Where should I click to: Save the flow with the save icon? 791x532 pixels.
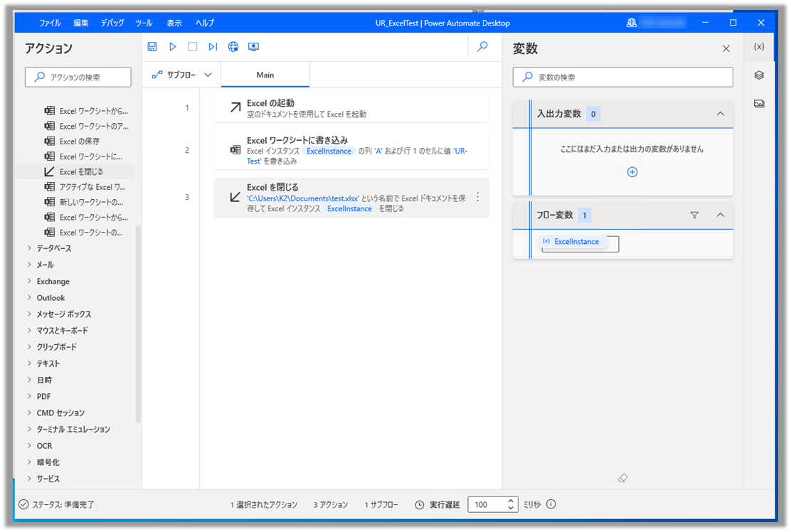coord(152,46)
